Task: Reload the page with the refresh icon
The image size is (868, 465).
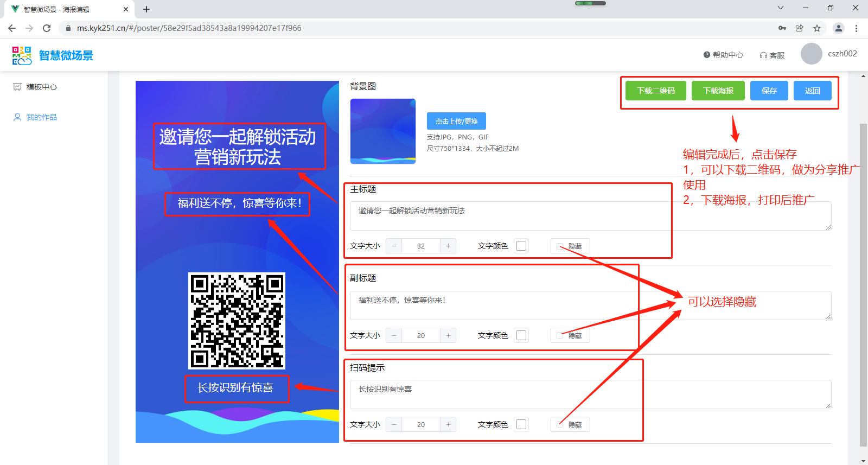Action: [47, 28]
